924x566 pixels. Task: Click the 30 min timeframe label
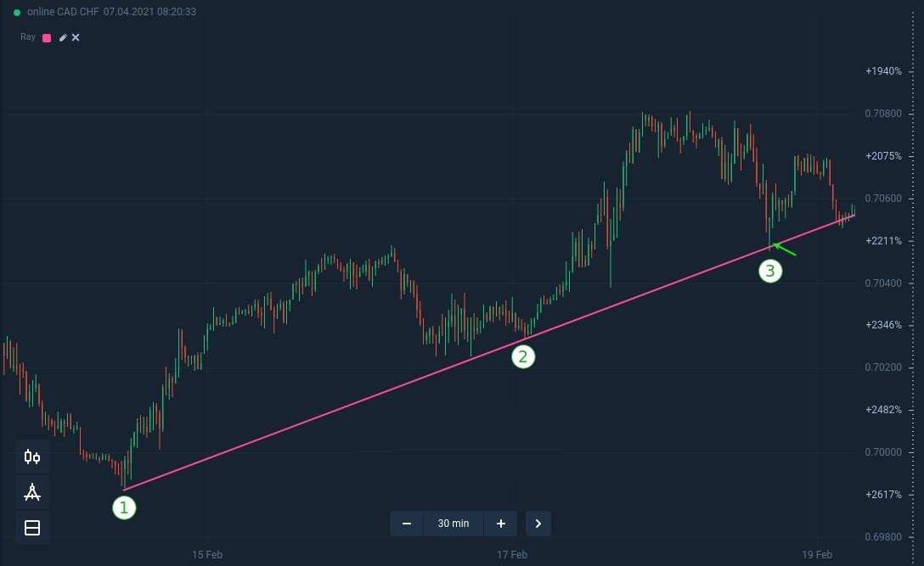pyautogui.click(x=454, y=524)
